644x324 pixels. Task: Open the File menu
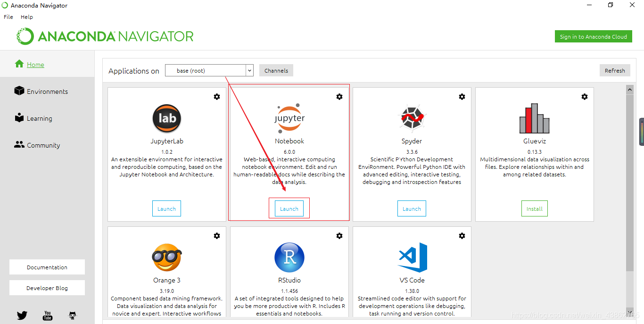coord(8,17)
